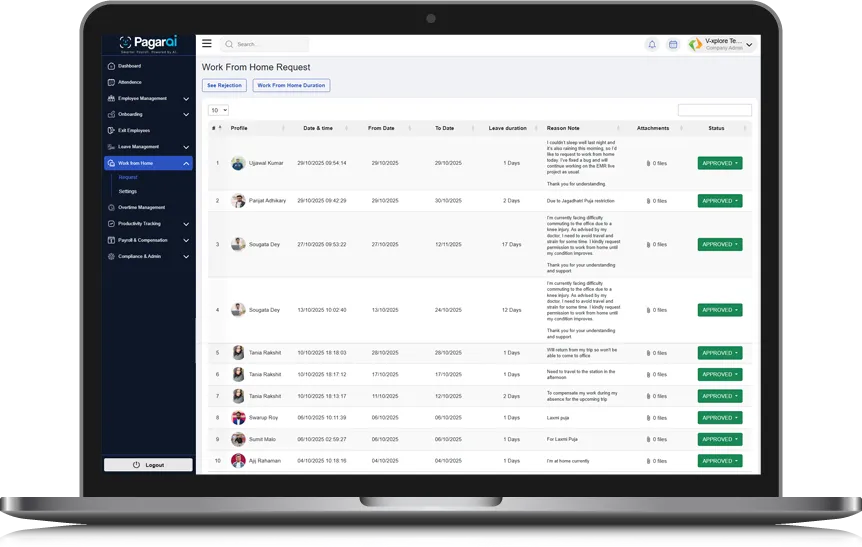The width and height of the screenshot is (862, 547).
Task: Click Work From Home Duration button
Action: 291,85
